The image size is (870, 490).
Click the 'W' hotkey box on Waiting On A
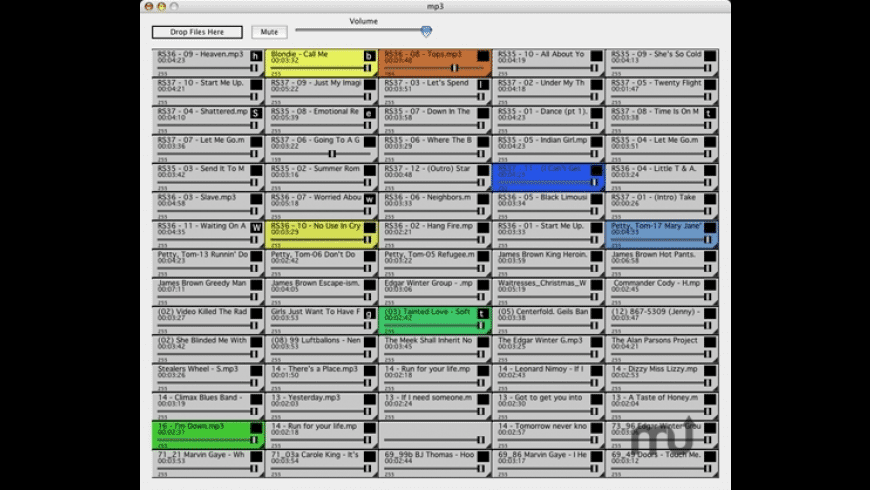256,228
